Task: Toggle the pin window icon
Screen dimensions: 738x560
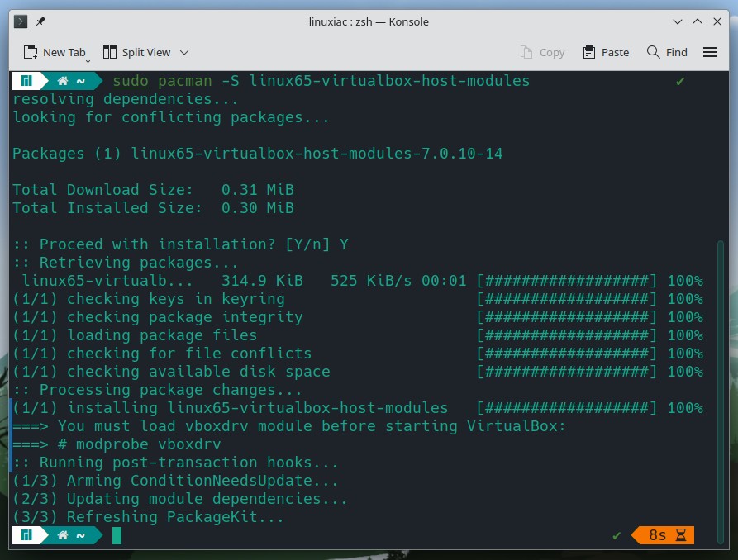Action: tap(40, 21)
